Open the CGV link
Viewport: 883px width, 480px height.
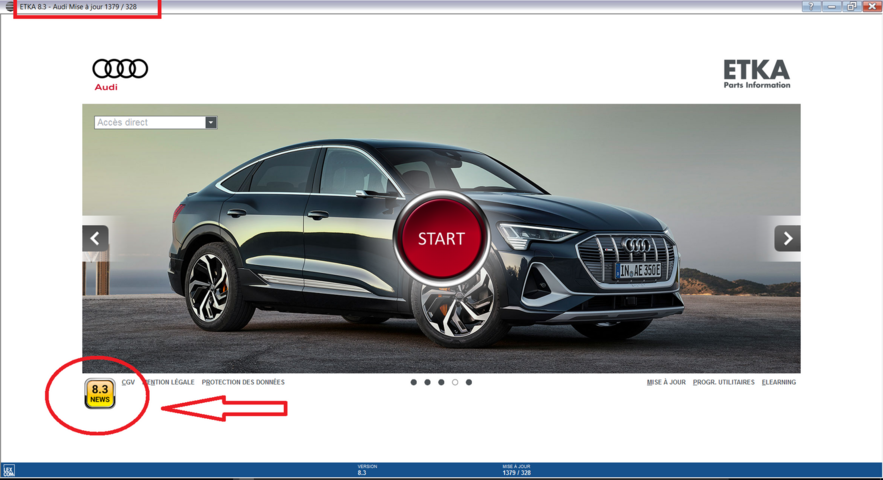128,382
